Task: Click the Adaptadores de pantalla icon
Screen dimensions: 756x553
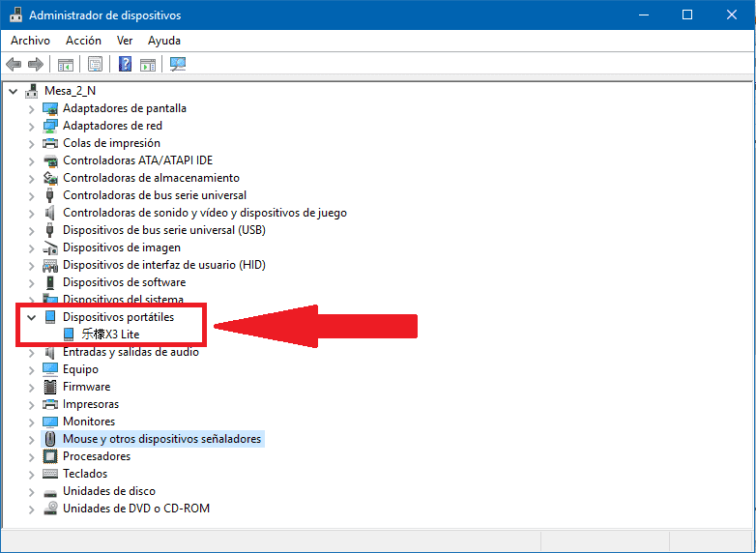Action: pyautogui.click(x=50, y=108)
